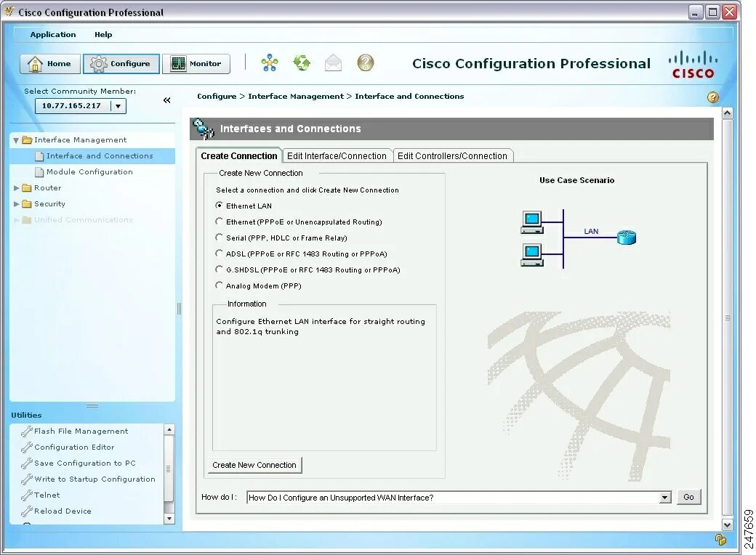Click the Security folder icon
The width and height of the screenshot is (756, 555).
pos(27,204)
